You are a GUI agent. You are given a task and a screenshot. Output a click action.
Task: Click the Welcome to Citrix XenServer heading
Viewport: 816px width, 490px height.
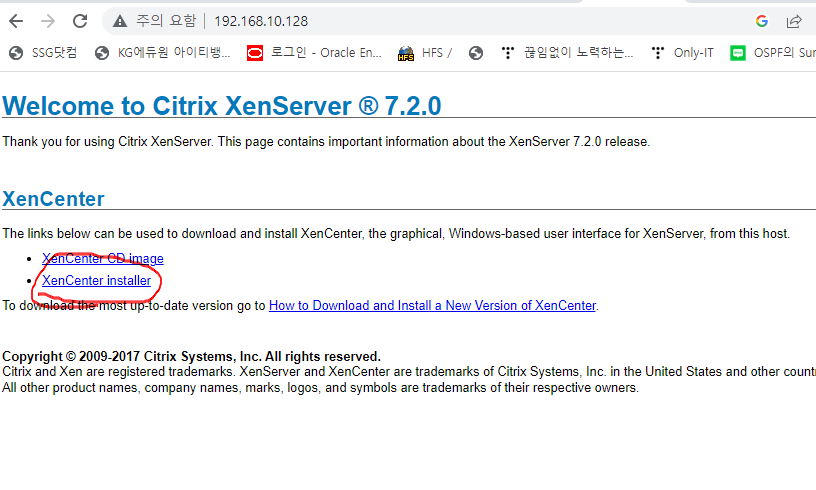point(222,106)
